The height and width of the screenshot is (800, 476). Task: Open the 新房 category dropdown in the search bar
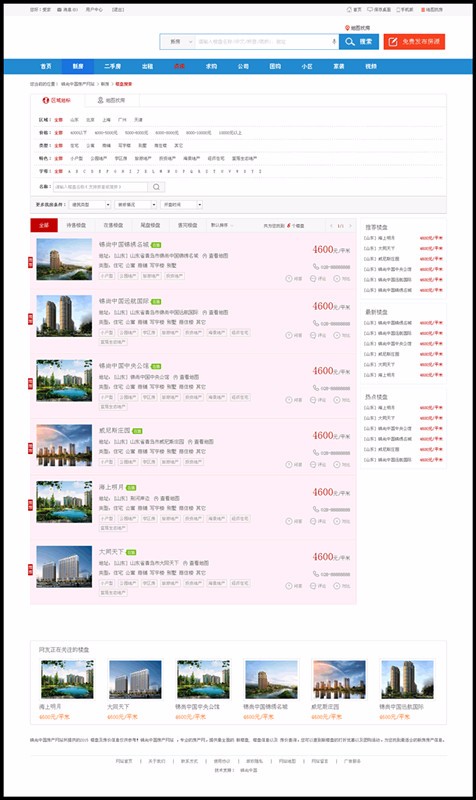pyautogui.click(x=177, y=41)
